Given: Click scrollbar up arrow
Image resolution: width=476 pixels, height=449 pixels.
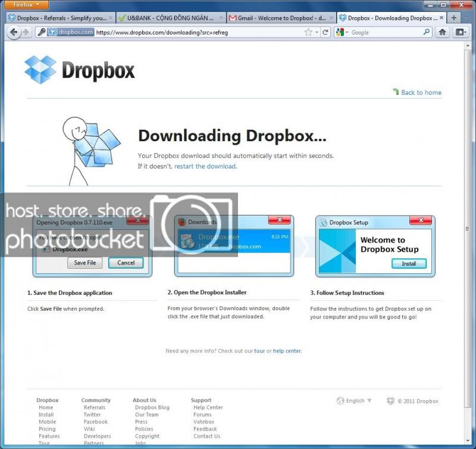Looking at the screenshot, I should [468, 46].
